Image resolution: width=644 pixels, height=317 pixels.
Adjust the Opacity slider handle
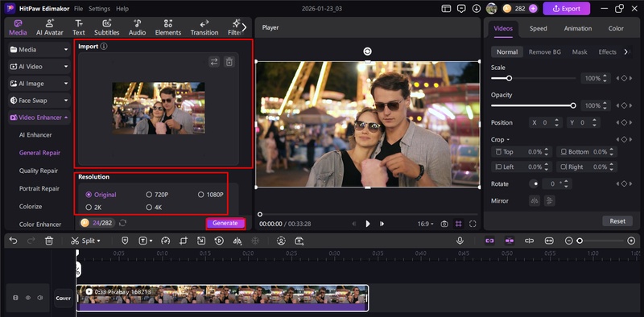(x=573, y=105)
